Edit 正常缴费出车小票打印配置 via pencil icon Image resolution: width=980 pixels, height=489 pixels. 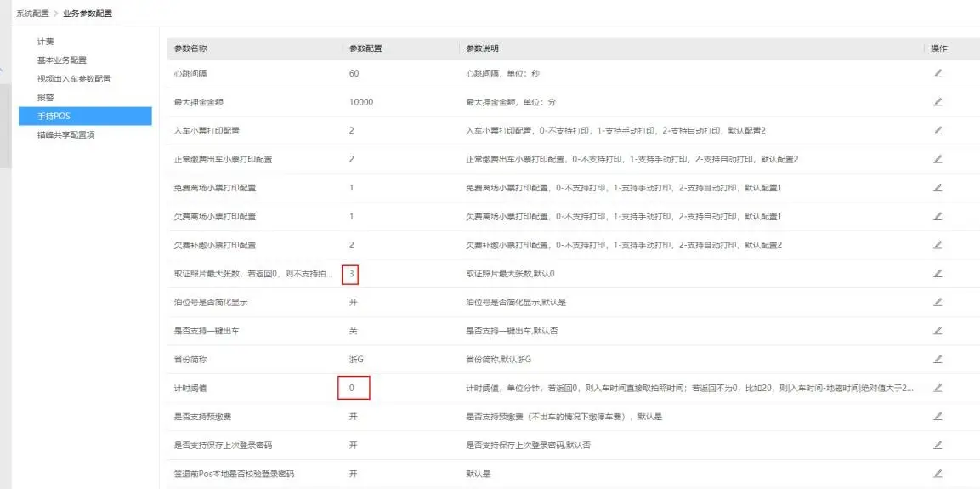coord(938,159)
